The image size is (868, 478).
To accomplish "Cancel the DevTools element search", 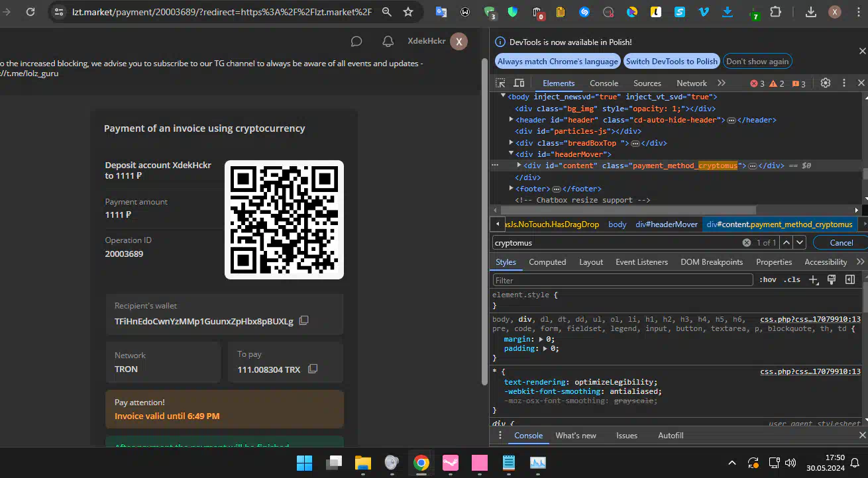I will coord(841,243).
